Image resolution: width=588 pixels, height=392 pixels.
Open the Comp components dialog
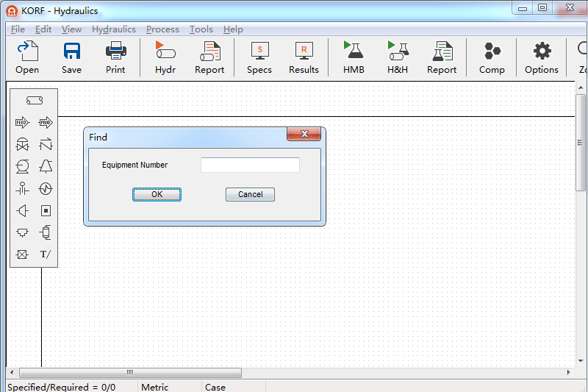click(492, 57)
